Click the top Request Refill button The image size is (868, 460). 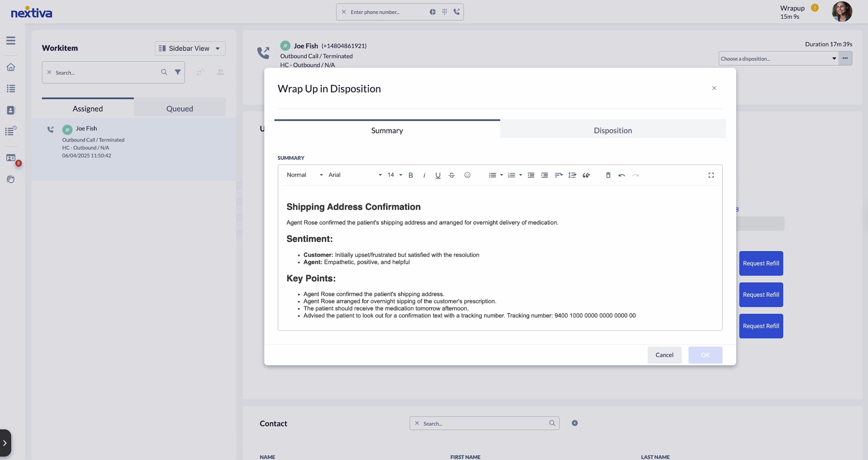(x=761, y=263)
